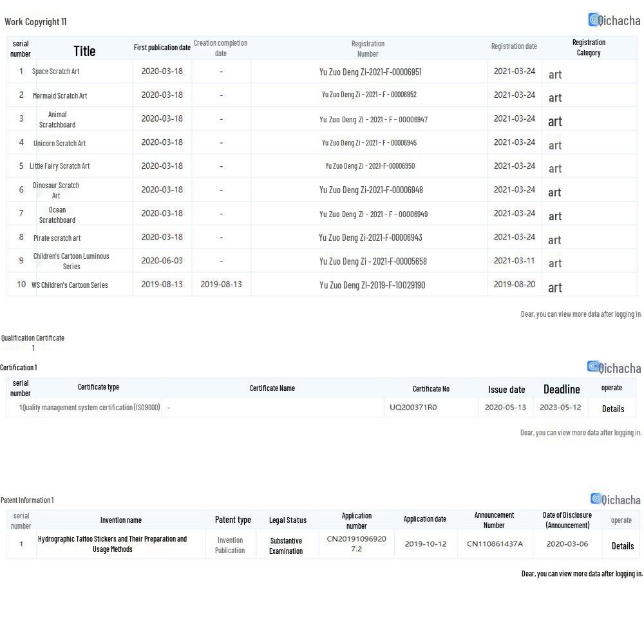Click the First publication date column header
The image size is (644, 644).
click(x=162, y=48)
